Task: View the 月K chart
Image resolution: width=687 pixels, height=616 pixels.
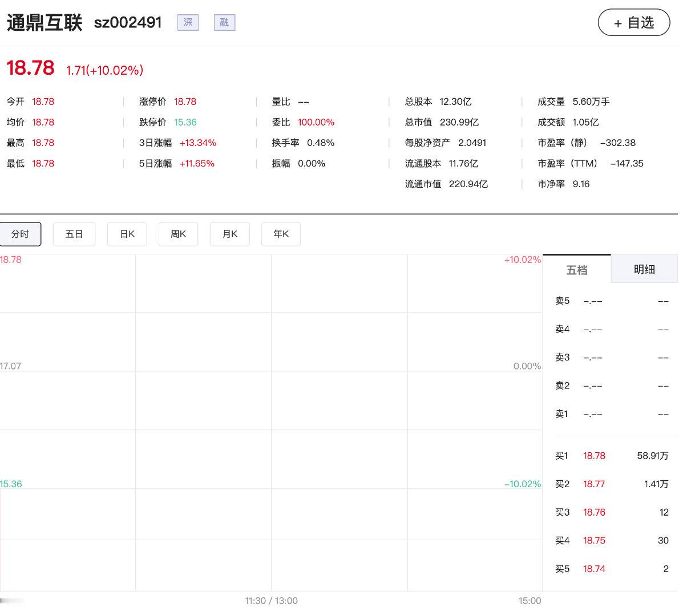Action: click(229, 234)
